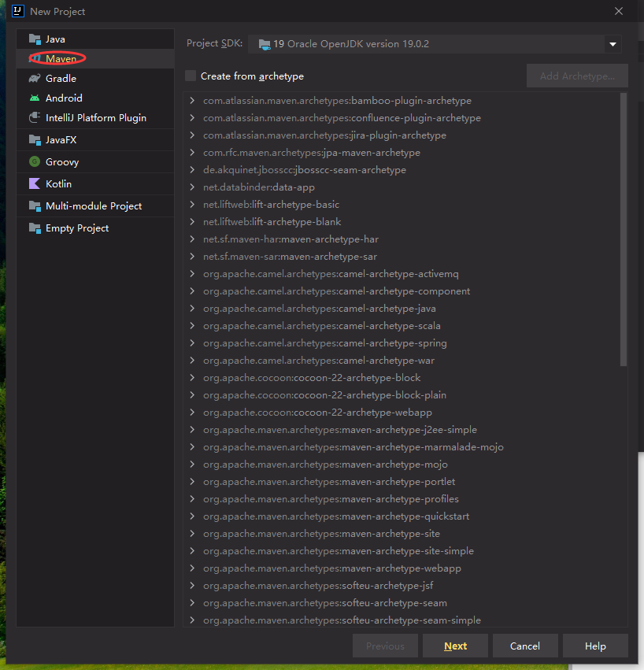
Task: Open Help for New Project
Action: [x=595, y=646]
